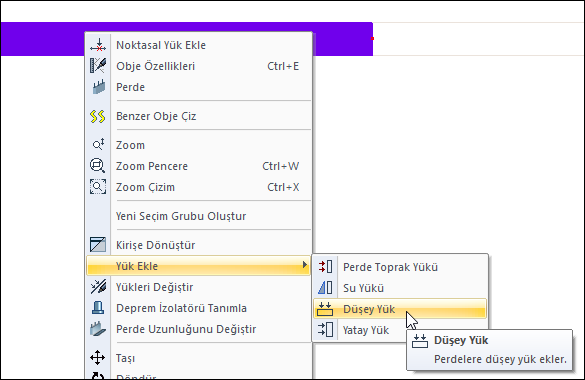585x380 pixels.
Task: Click the Benzer Obje Çiz icon
Action: pos(98,116)
